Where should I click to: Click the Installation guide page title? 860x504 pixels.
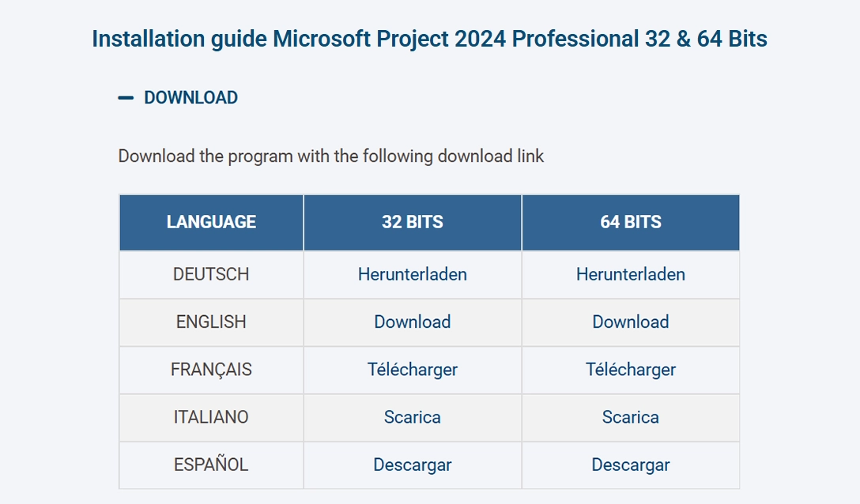coord(429,39)
